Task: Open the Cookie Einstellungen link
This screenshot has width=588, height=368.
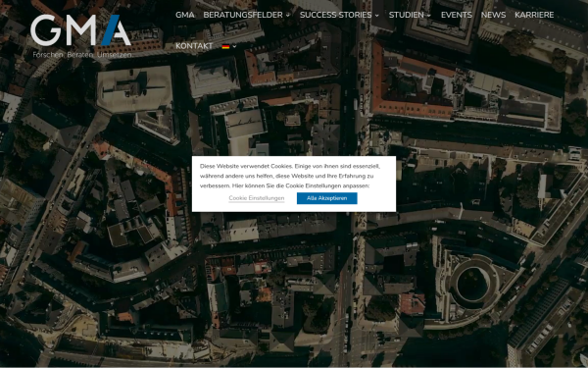Action: point(257,198)
